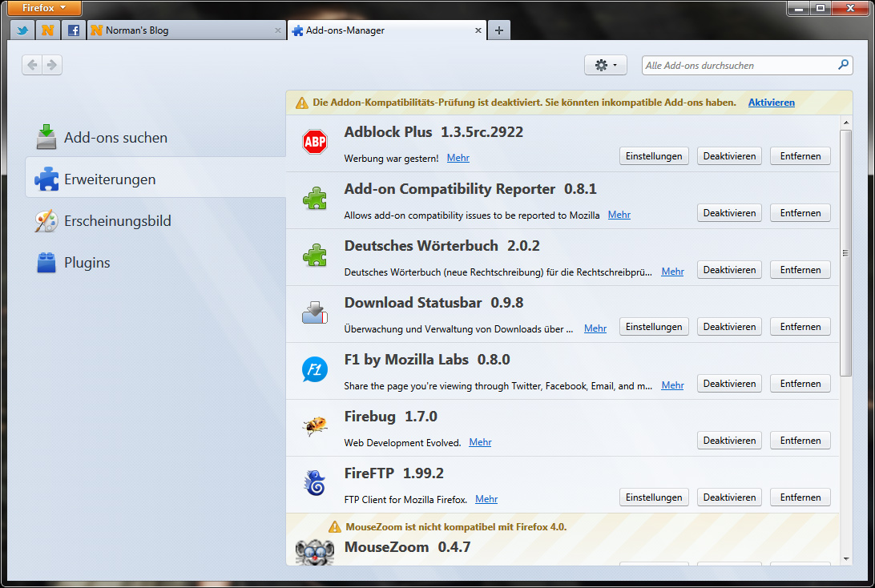Go back with the left arrow

coord(32,65)
